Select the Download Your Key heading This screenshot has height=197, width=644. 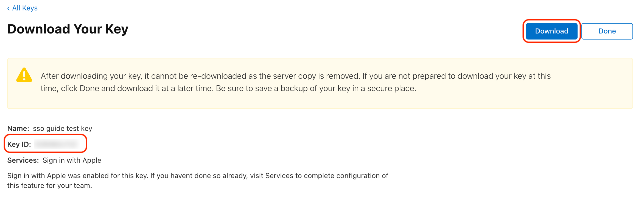point(67,29)
